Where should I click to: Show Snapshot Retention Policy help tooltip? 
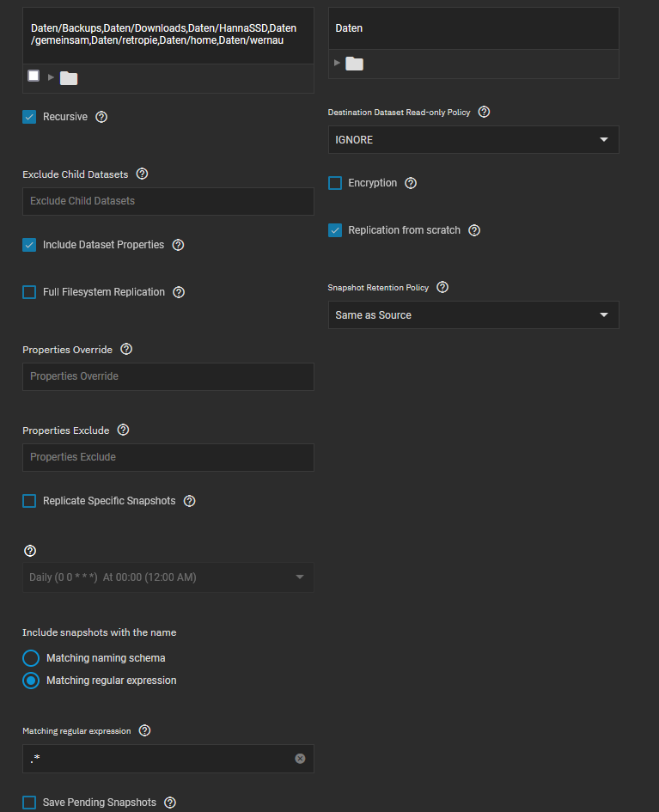coord(442,287)
